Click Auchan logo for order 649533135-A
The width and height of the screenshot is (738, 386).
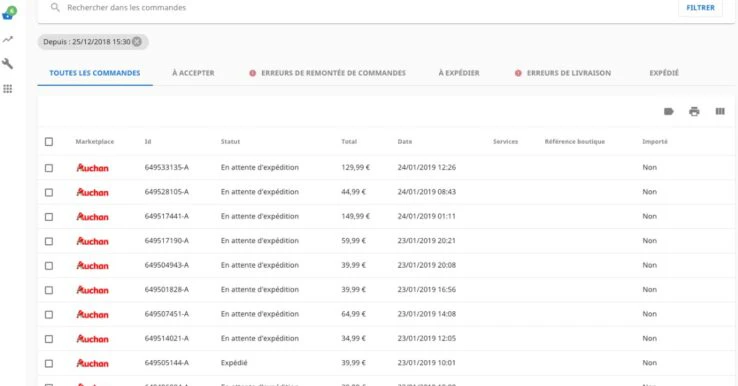92,168
